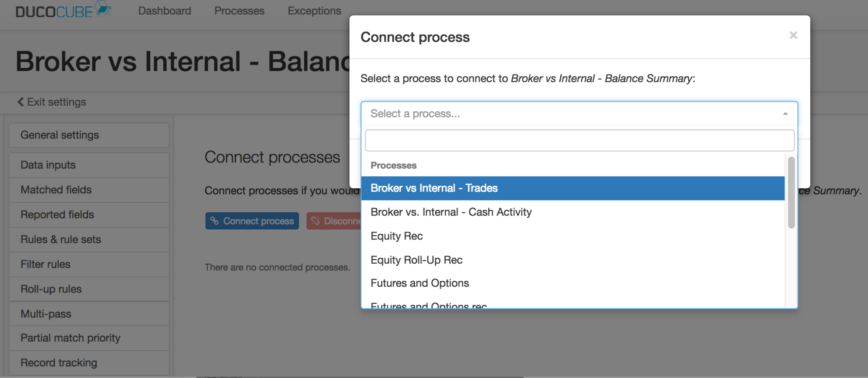The image size is (868, 378).
Task: Click the Exit settings back chevron
Action: (20, 102)
